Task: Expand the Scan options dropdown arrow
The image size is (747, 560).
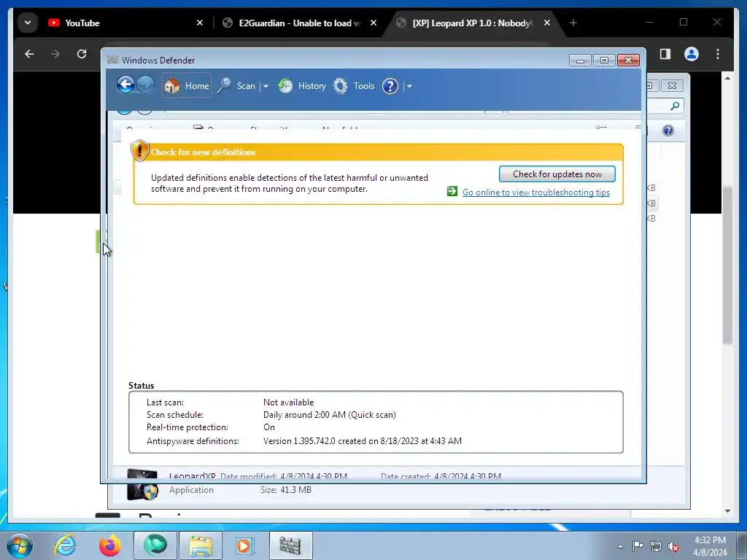Action: pyautogui.click(x=266, y=86)
